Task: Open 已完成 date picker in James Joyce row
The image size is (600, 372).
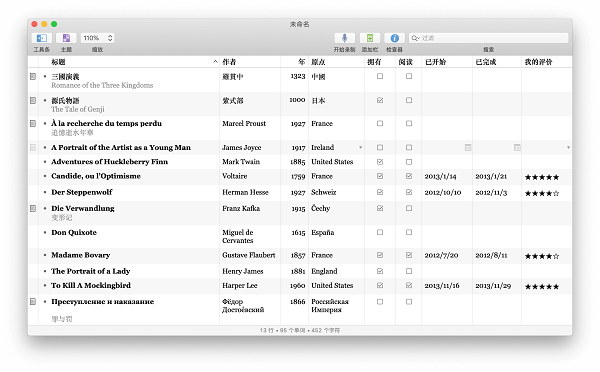Action: [x=517, y=147]
